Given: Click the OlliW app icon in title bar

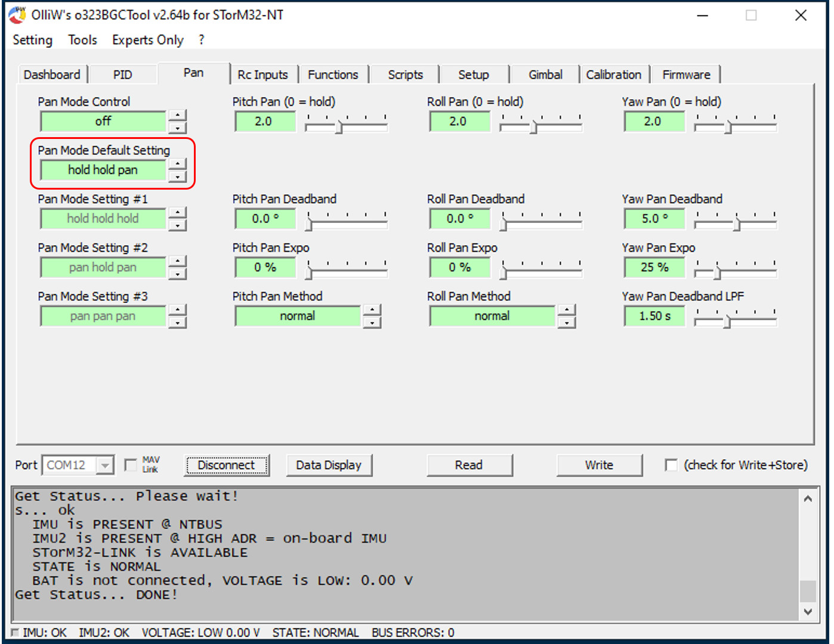Looking at the screenshot, I should [17, 15].
